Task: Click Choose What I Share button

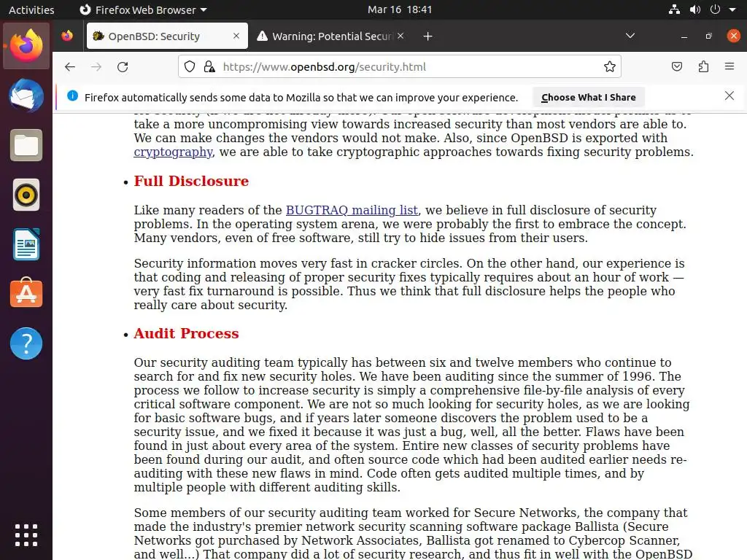Action: coord(589,97)
